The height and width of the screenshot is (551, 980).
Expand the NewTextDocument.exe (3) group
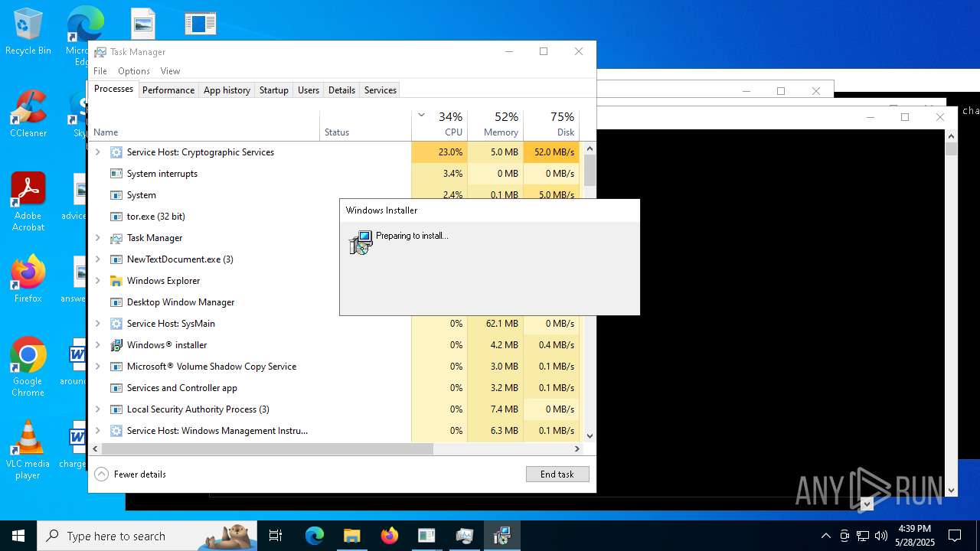click(97, 259)
